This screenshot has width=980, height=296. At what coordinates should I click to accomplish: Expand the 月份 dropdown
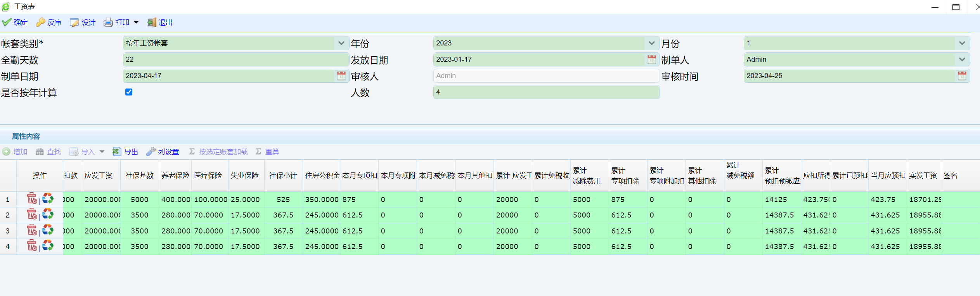click(x=962, y=43)
